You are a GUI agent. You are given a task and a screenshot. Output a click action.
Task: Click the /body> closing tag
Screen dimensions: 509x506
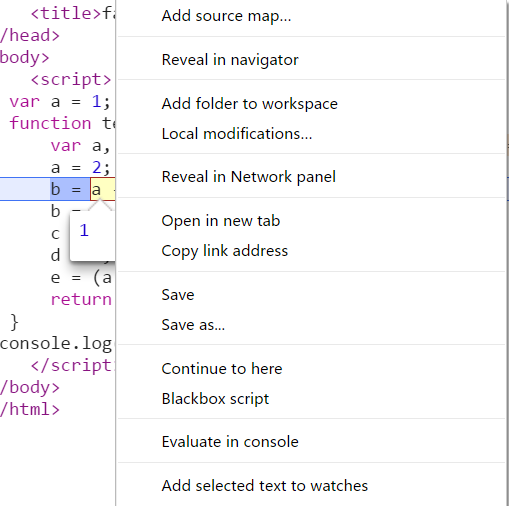(30, 387)
